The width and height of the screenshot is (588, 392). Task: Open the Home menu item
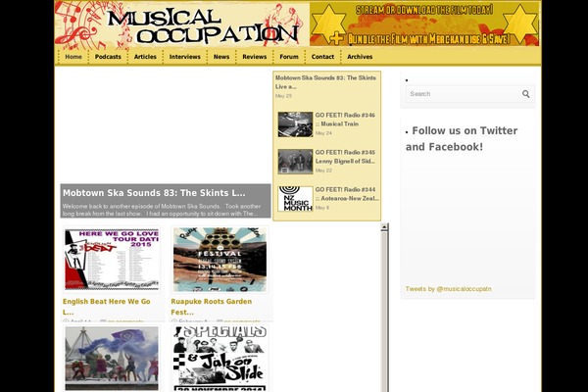(x=73, y=57)
